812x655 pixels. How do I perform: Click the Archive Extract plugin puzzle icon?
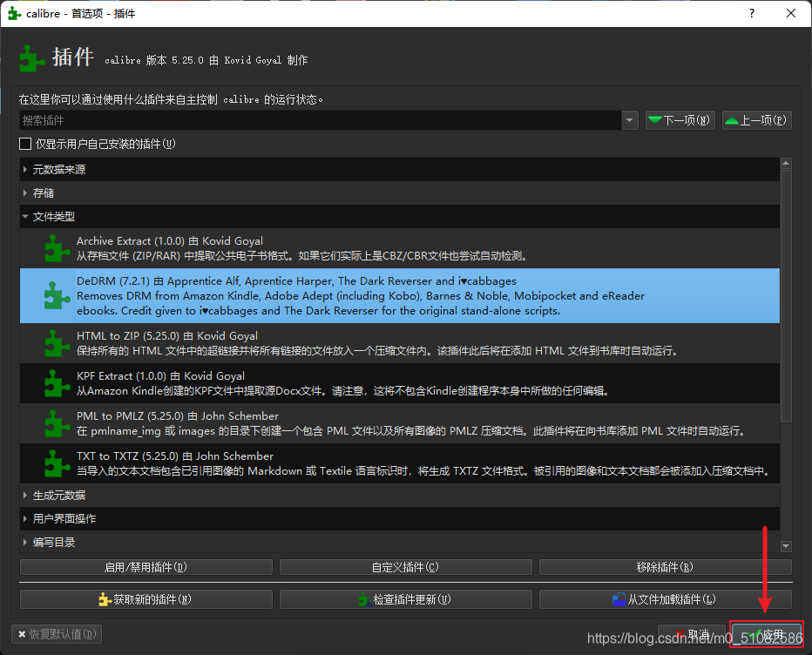click(x=57, y=248)
